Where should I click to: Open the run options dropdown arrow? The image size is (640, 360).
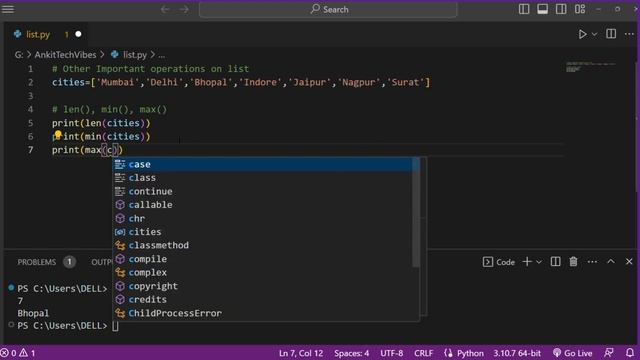(594, 34)
